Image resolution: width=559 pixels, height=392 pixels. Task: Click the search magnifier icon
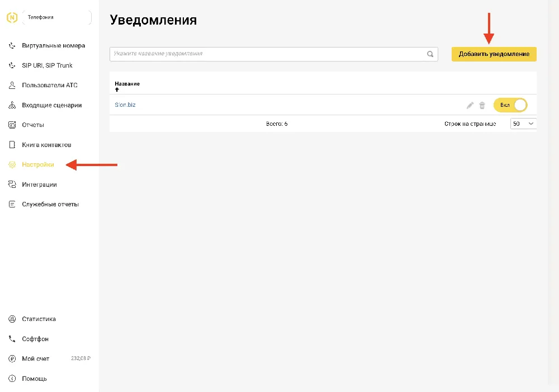tap(430, 54)
